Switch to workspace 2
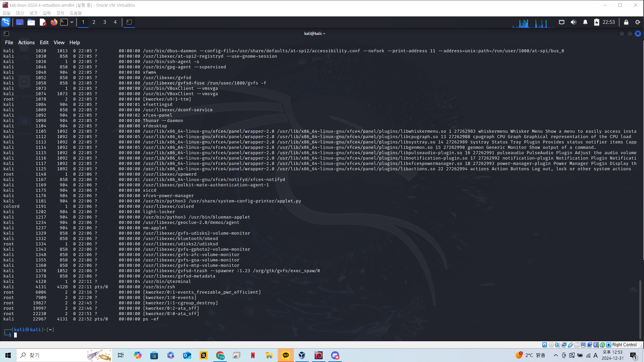This screenshot has width=644, height=362. (x=94, y=22)
